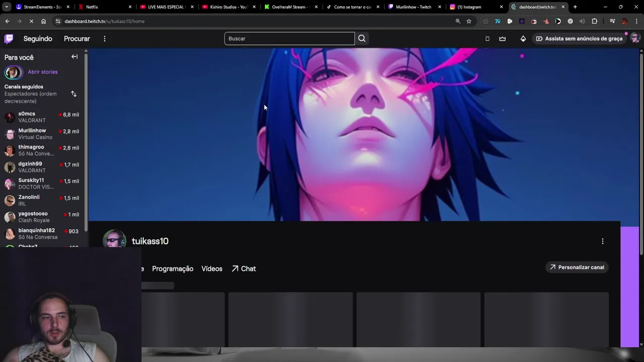Image resolution: width=644 pixels, height=362 pixels.
Task: Open a new browser tab
Action: tap(575, 7)
